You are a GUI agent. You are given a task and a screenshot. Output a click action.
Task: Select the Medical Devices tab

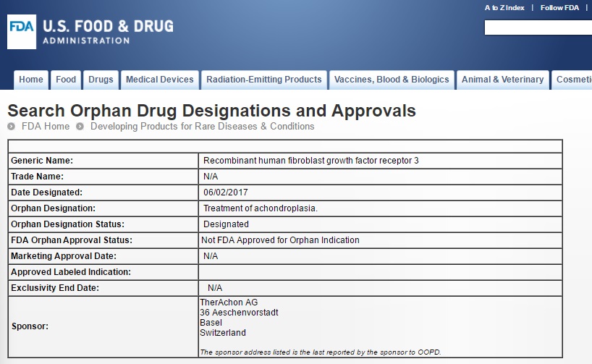[x=160, y=80]
